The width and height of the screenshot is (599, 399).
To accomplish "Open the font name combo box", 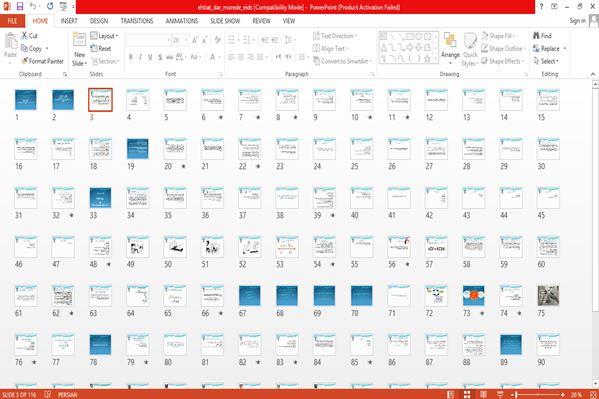I will point(149,40).
